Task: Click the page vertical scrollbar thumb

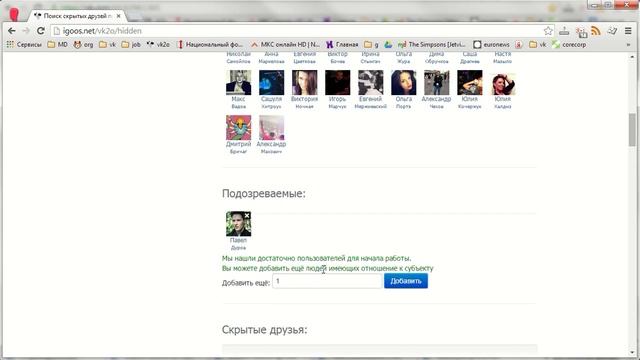Action: click(632, 129)
